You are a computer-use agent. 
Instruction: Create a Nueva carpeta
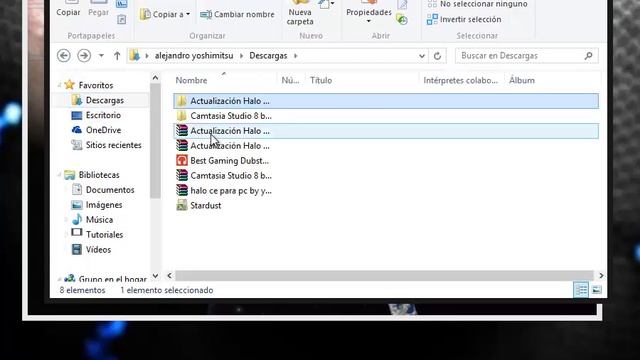pos(300,13)
